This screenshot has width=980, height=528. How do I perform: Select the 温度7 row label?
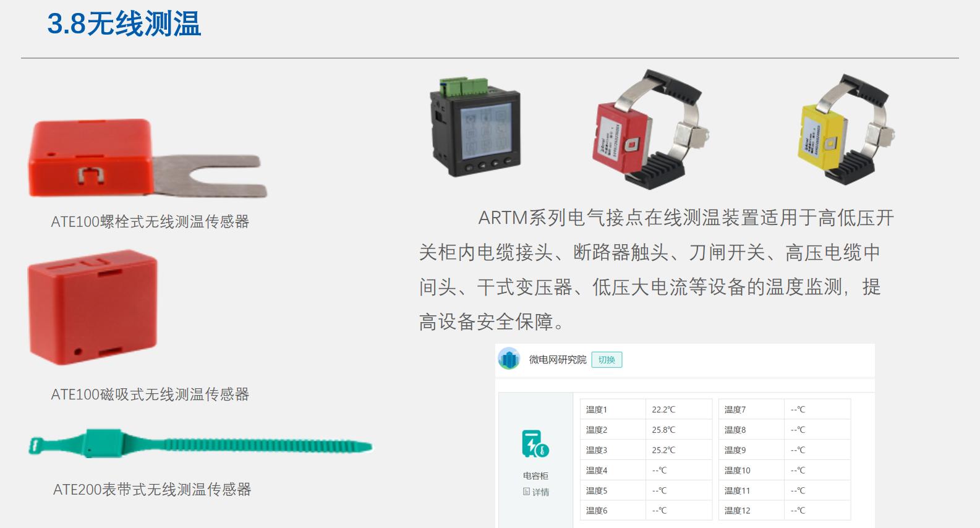[735, 409]
